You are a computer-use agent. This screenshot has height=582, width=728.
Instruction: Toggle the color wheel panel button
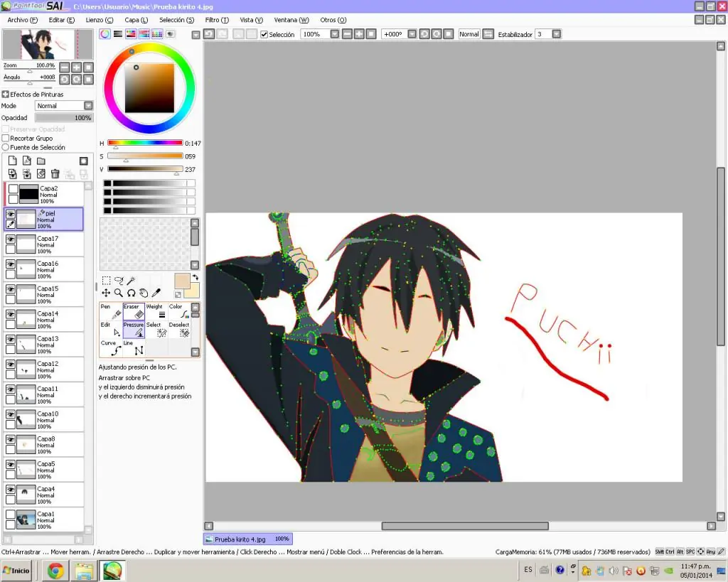pyautogui.click(x=105, y=34)
